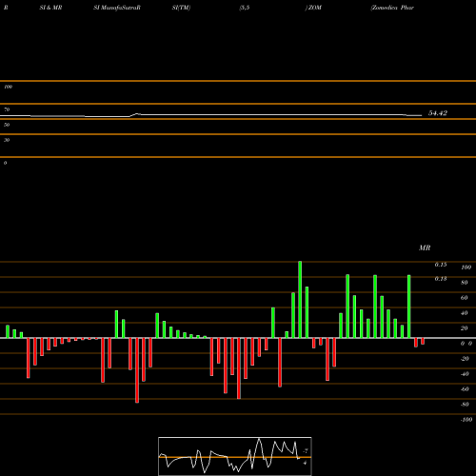Screen dimensions: 476x476
Task: Click the '(Zomedica Phar' company name text
Action: click(x=392, y=8)
